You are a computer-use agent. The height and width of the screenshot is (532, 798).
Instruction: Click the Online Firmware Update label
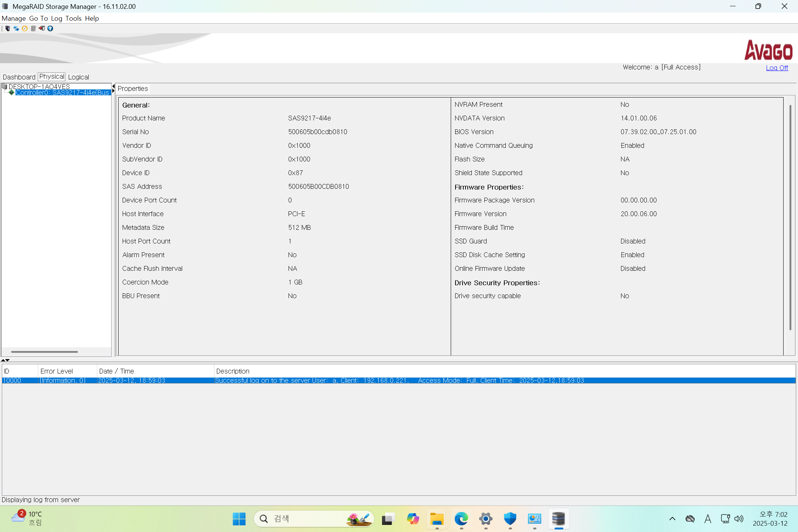(490, 269)
